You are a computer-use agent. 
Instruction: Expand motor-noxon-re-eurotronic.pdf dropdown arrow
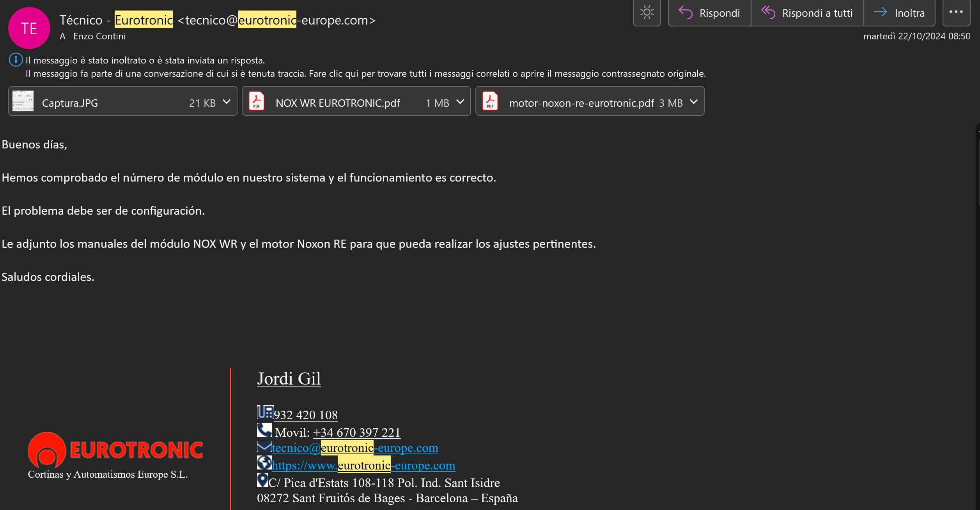(x=693, y=102)
